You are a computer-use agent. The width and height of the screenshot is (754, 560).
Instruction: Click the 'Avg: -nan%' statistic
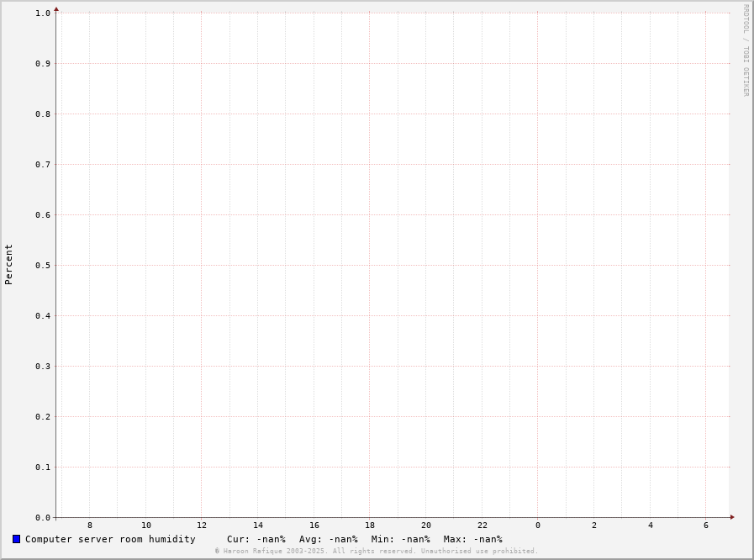(x=328, y=539)
